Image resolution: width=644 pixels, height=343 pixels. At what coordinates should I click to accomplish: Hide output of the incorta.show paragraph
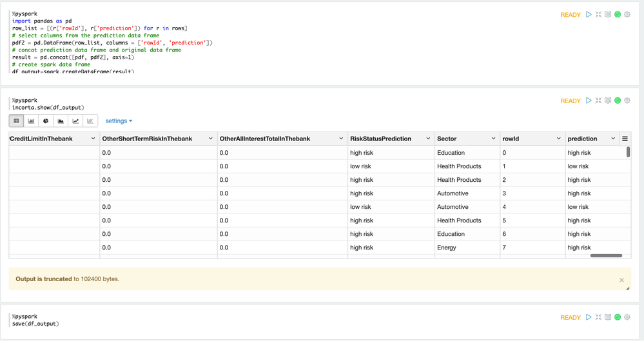coord(608,101)
